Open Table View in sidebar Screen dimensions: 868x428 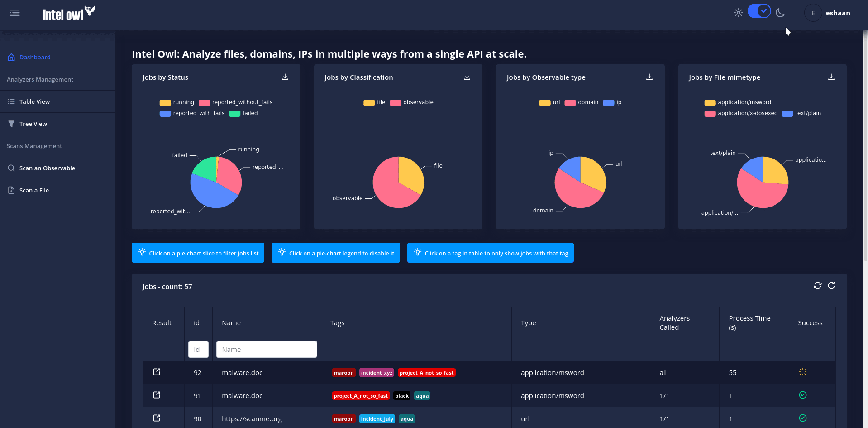[x=57, y=101]
